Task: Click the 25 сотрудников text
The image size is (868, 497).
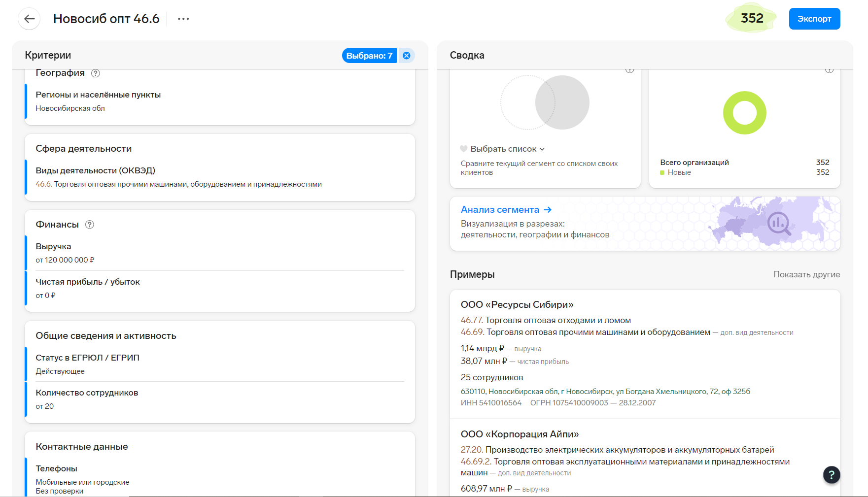Action: pyautogui.click(x=492, y=377)
